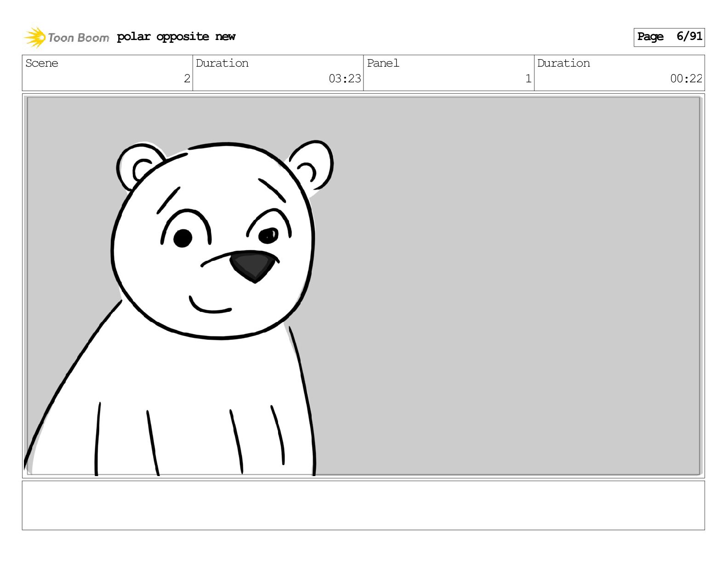Click the panel duration value '00:22'
Image resolution: width=728 pixels, height=563 pixels.
point(686,79)
